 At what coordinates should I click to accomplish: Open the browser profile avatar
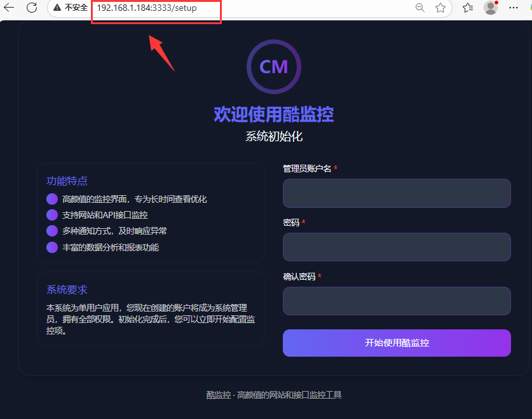pos(491,8)
